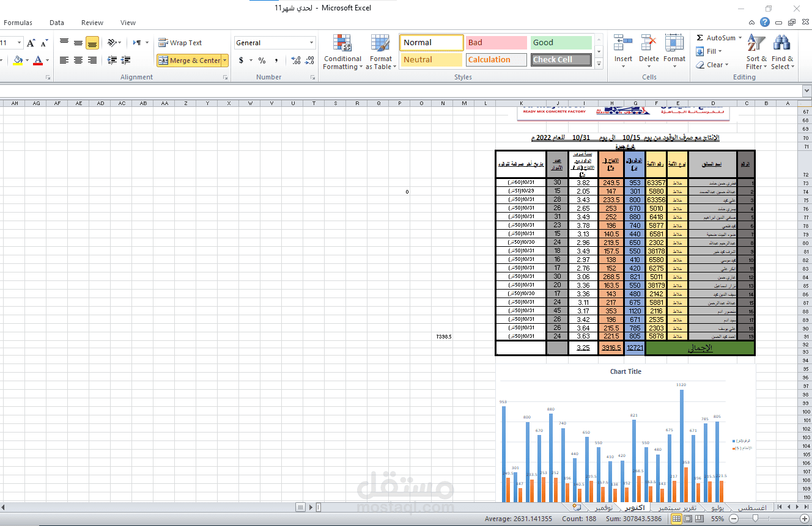Apply the Good cell style
The height and width of the screenshot is (526, 812).
[x=561, y=43]
